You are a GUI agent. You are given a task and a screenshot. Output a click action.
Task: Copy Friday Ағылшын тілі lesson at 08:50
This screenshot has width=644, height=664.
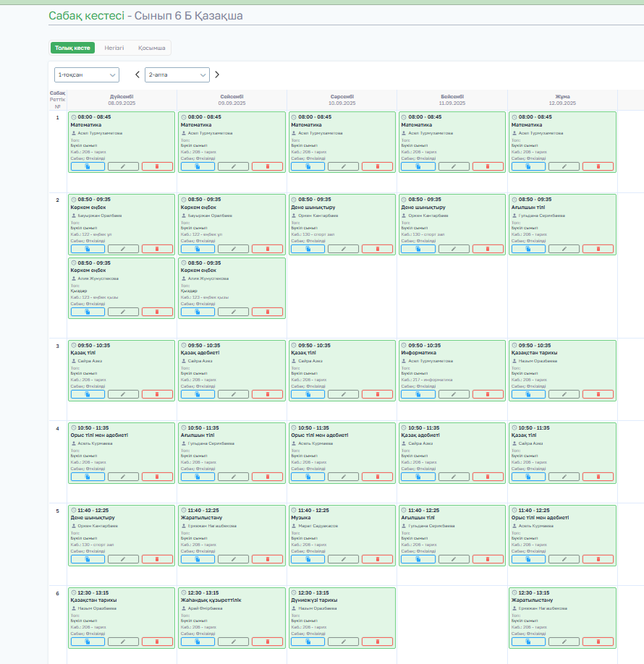tap(528, 249)
